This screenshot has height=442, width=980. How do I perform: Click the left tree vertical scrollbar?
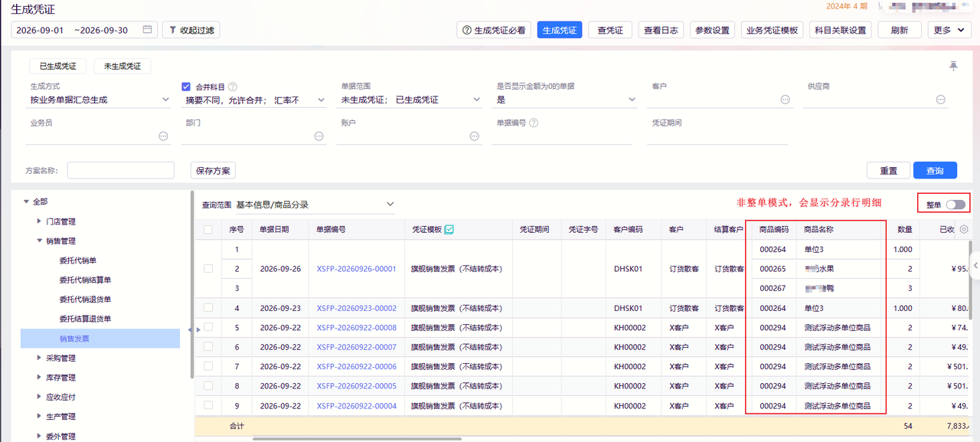191,283
